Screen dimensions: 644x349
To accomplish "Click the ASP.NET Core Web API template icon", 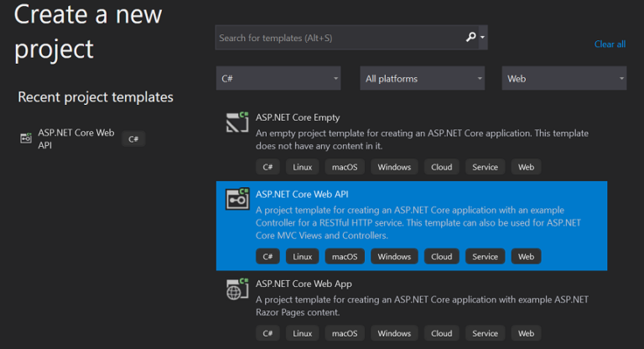I will tap(237, 200).
